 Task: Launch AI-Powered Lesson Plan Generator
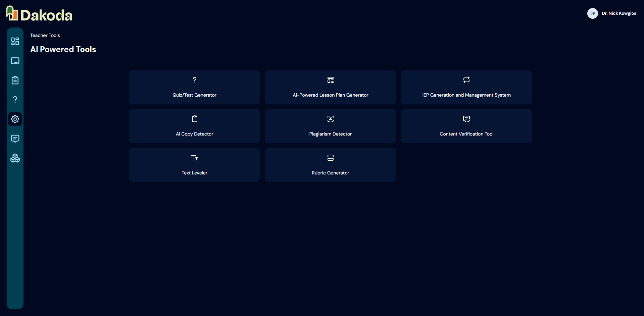coord(330,87)
